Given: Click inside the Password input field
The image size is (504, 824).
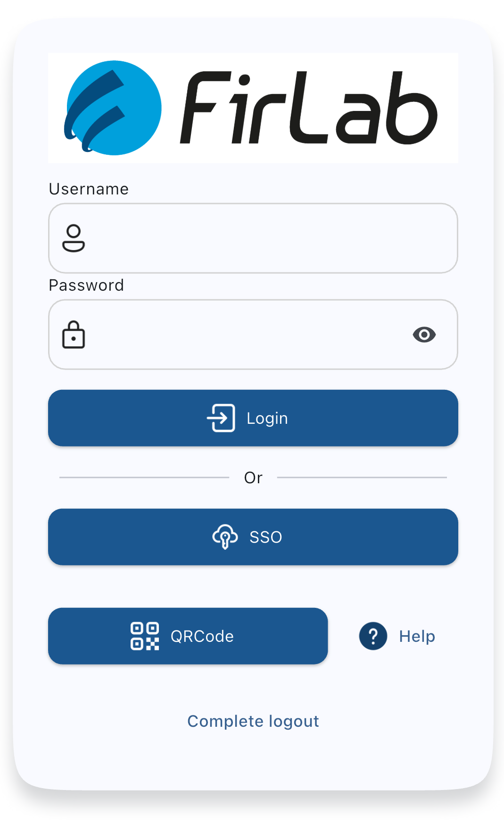Looking at the screenshot, I should pyautogui.click(x=236, y=335).
